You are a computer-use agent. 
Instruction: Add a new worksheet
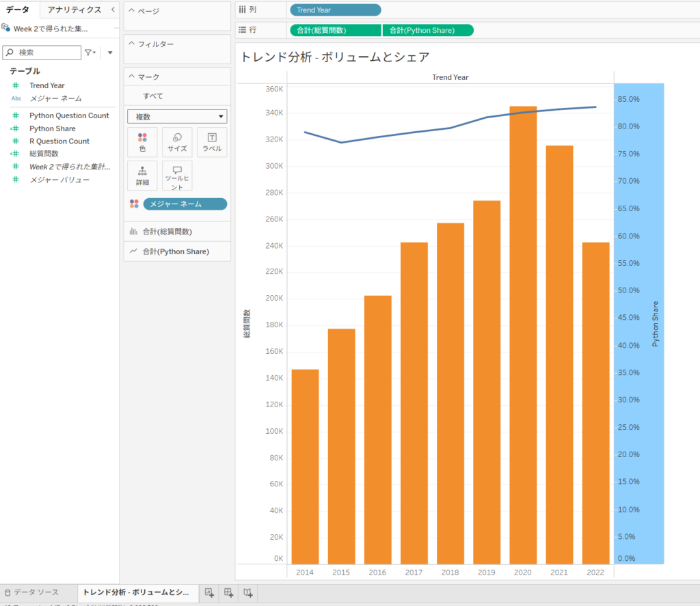pos(209,592)
